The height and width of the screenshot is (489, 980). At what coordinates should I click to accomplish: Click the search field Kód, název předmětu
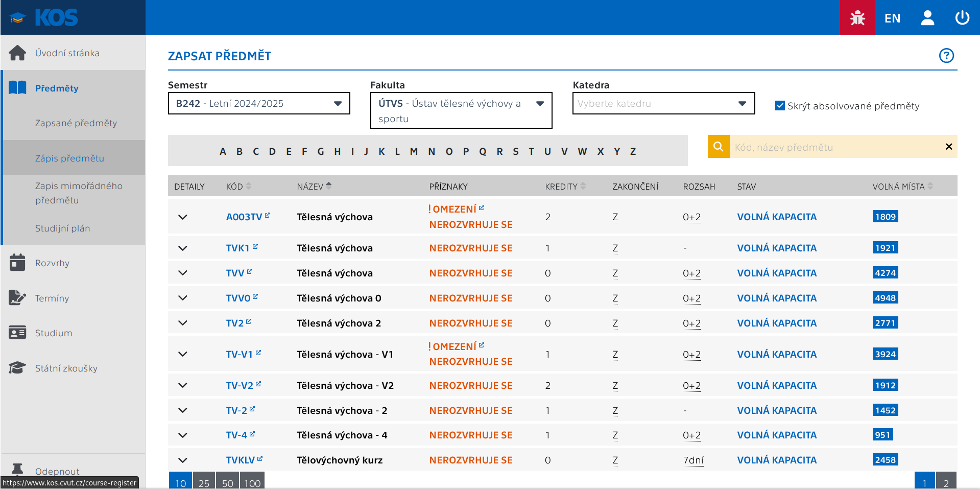click(836, 147)
